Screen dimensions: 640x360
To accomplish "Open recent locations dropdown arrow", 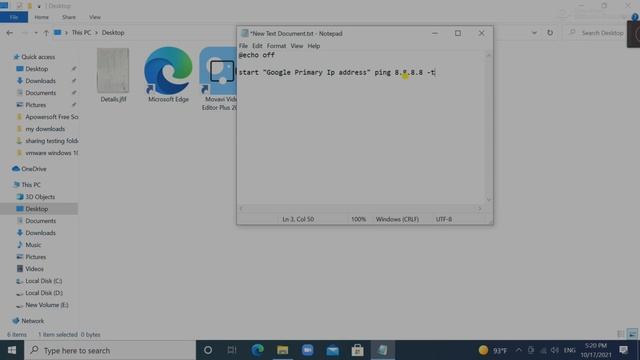I will click(36, 33).
